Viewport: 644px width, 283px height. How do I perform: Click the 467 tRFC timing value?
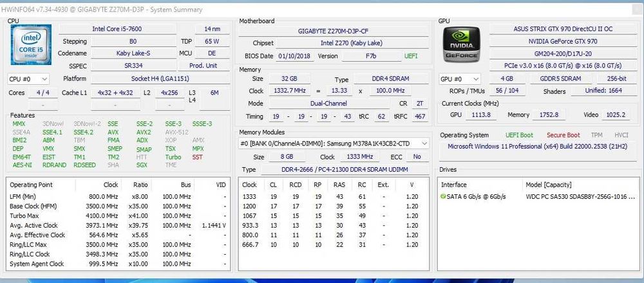(420, 117)
